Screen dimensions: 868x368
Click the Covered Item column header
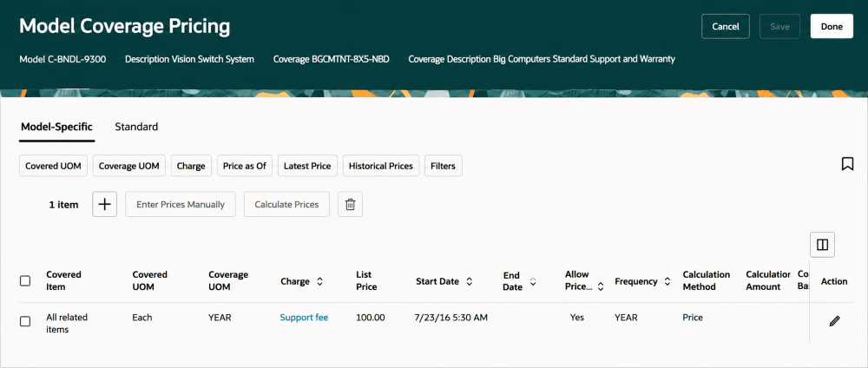pyautogui.click(x=63, y=280)
